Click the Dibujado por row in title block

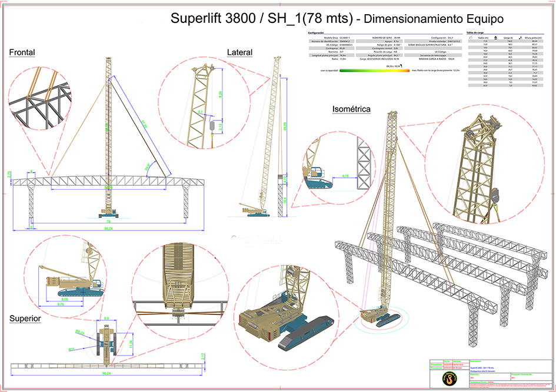(449, 364)
